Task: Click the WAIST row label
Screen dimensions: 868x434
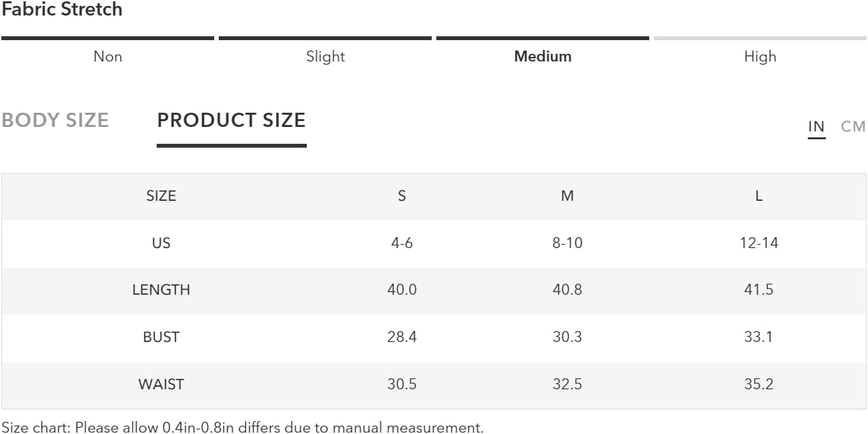Action: [161, 384]
